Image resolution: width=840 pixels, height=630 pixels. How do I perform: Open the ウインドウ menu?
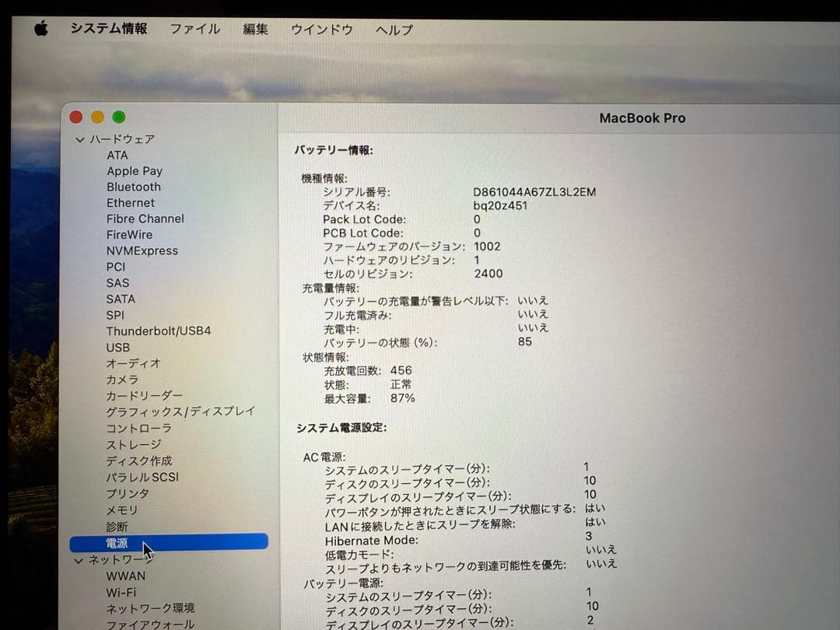point(321,29)
